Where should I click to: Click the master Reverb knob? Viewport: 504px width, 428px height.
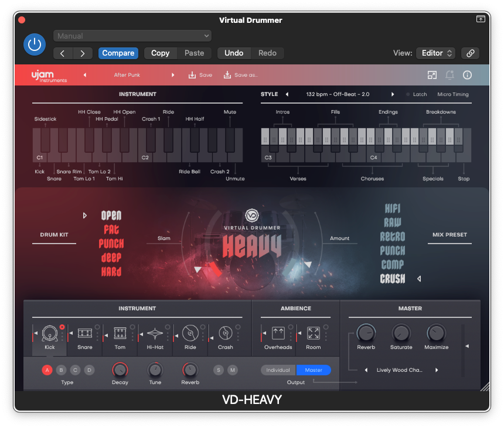pyautogui.click(x=366, y=333)
